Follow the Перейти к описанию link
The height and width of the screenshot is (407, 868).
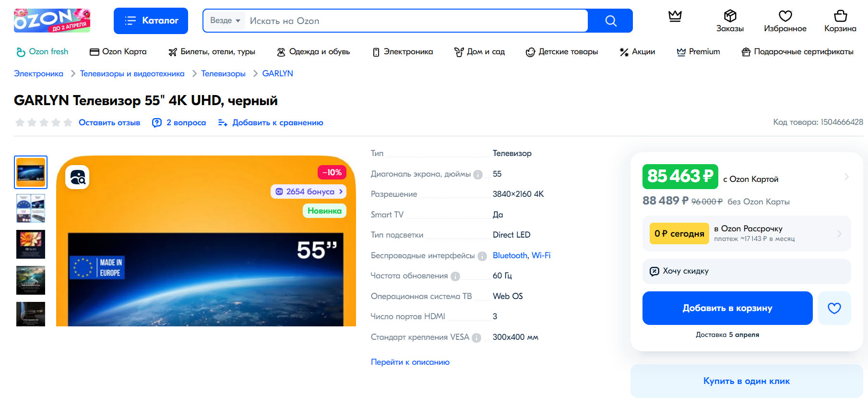pyautogui.click(x=410, y=362)
